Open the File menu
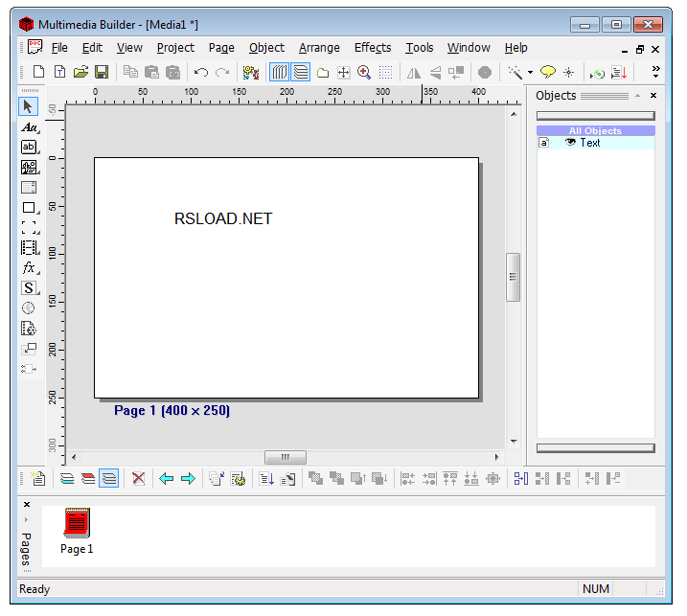This screenshot has width=687, height=616. [59, 47]
